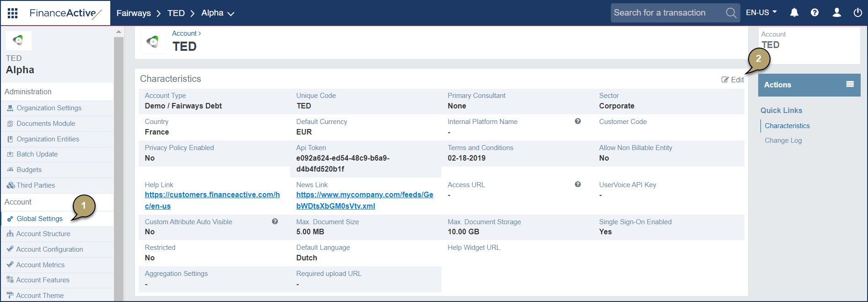Screen dimensions: 868x302
Task: Click help icon next to Custom Attribute Auto Visible
Action: pos(275,221)
